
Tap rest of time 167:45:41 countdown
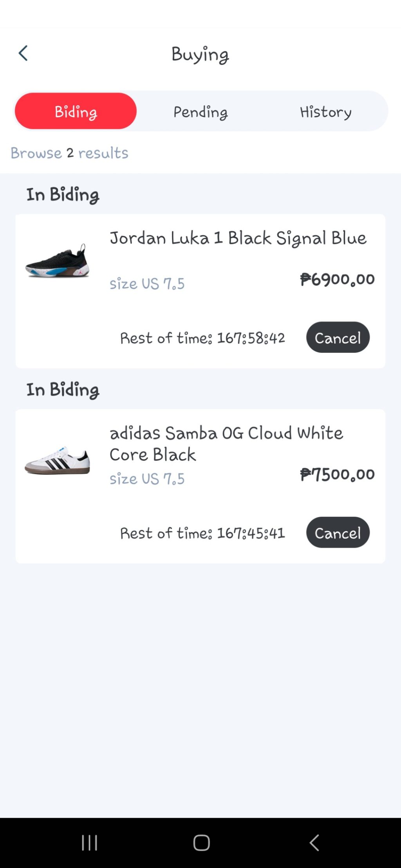tap(202, 533)
